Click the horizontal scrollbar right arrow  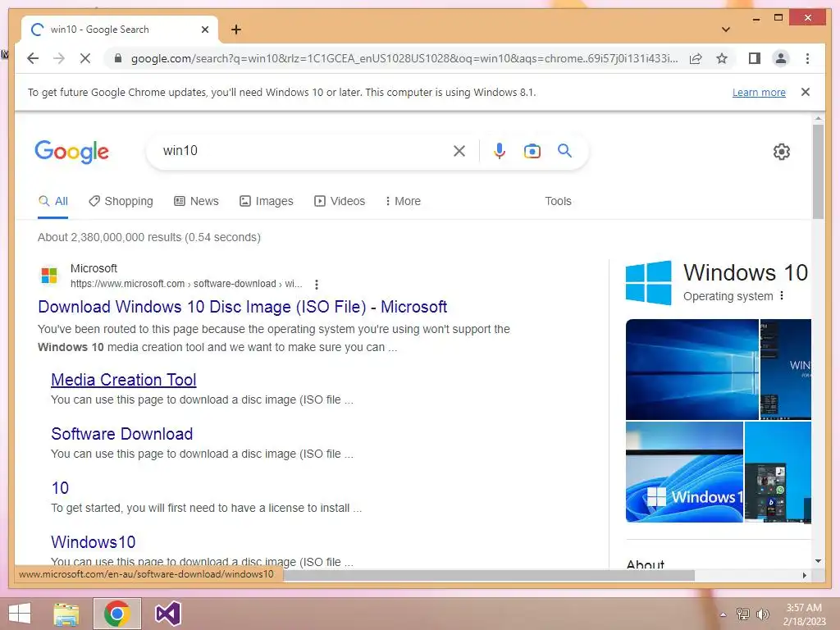point(804,575)
